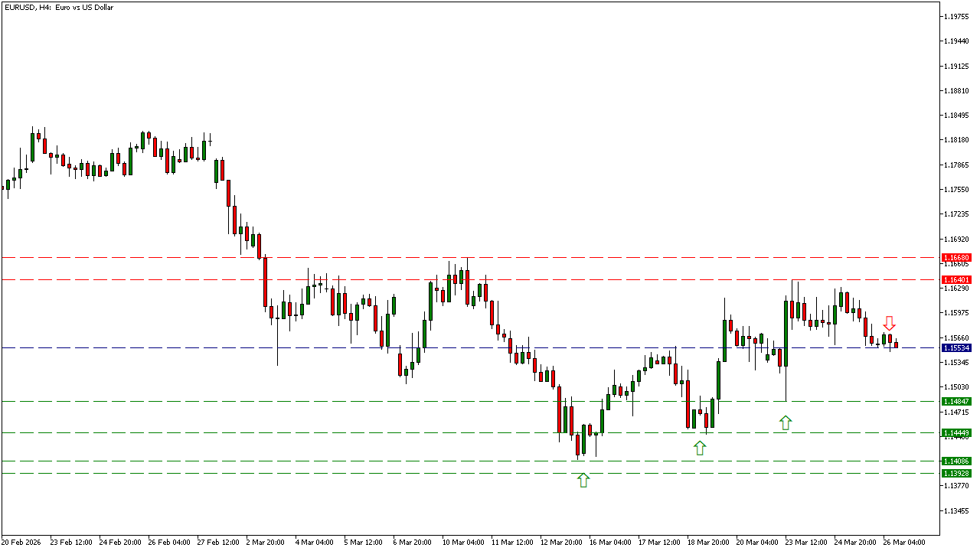The width and height of the screenshot is (980, 551).
Task: Click the 1.19755 value on price scale
Action: tap(957, 16)
